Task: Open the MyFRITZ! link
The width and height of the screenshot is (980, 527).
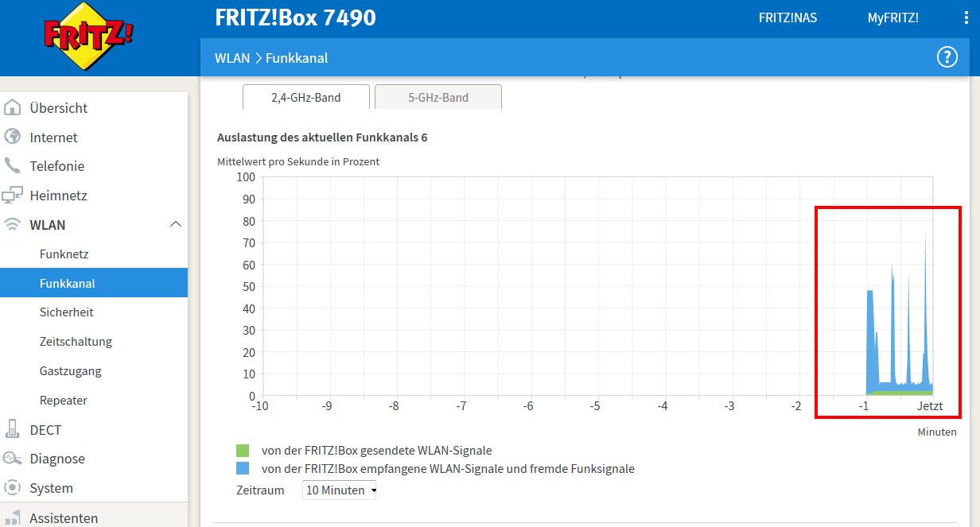Action: click(892, 18)
